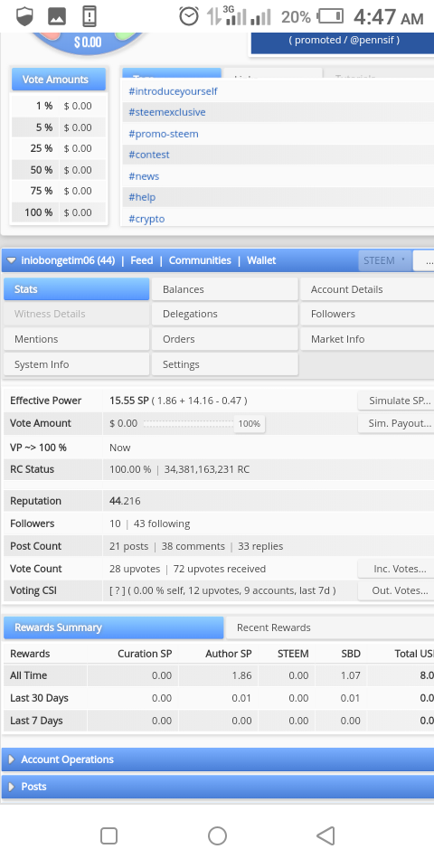Click the Last 30 Days row label
This screenshot has width=434, height=868.
[x=39, y=698]
